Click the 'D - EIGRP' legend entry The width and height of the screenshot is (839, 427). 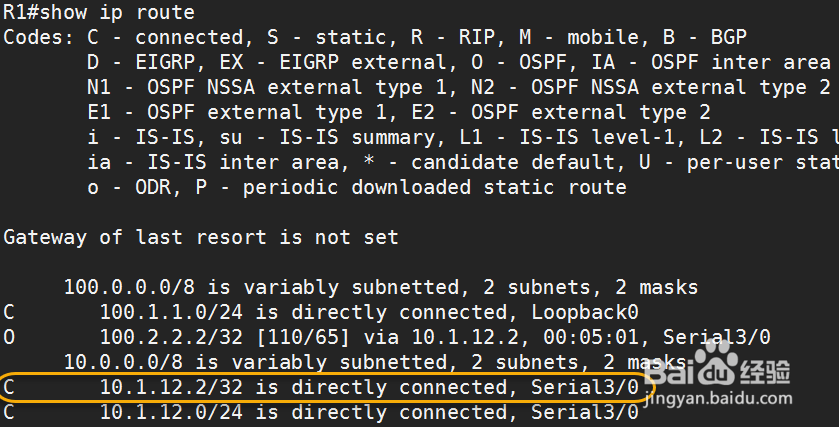[x=141, y=63]
